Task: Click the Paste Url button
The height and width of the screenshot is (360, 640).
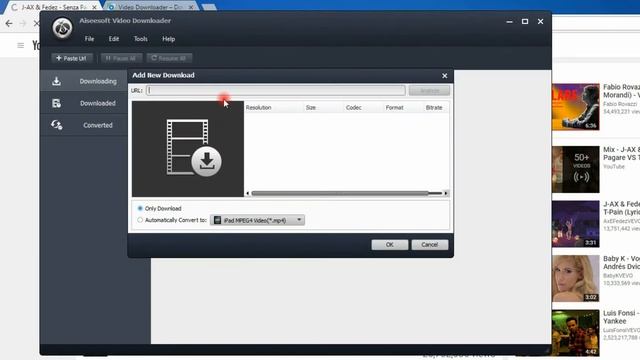Action: [x=72, y=58]
